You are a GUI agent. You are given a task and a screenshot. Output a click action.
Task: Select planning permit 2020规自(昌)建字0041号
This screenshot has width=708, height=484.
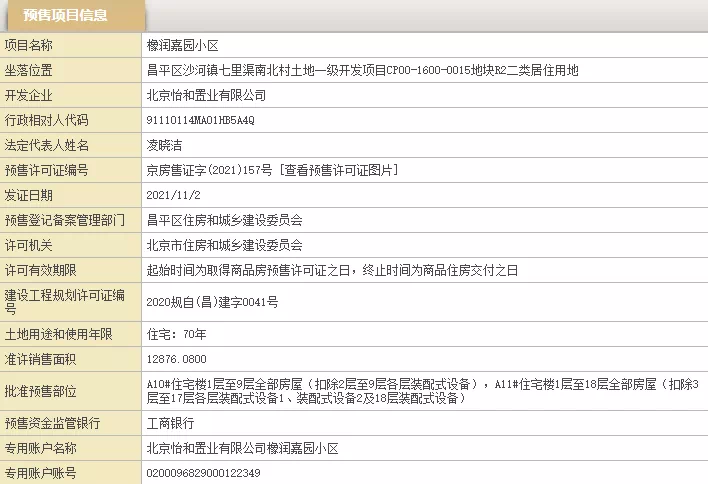point(212,302)
